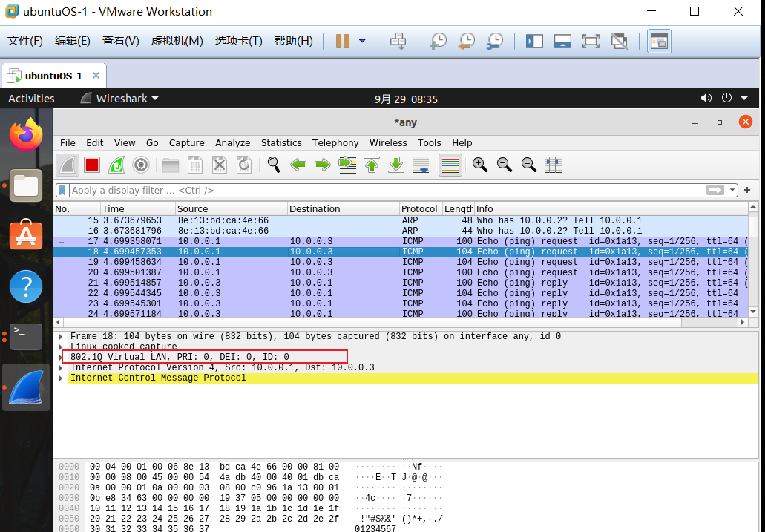Open the View menu
The height and width of the screenshot is (532, 765).
125,143
